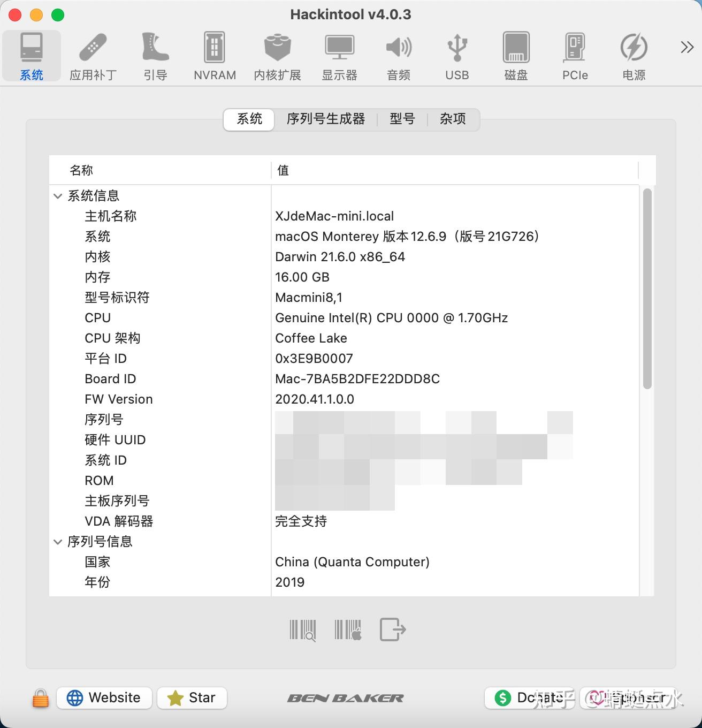
Task: Click the export icon below the system info
Action: pos(392,630)
